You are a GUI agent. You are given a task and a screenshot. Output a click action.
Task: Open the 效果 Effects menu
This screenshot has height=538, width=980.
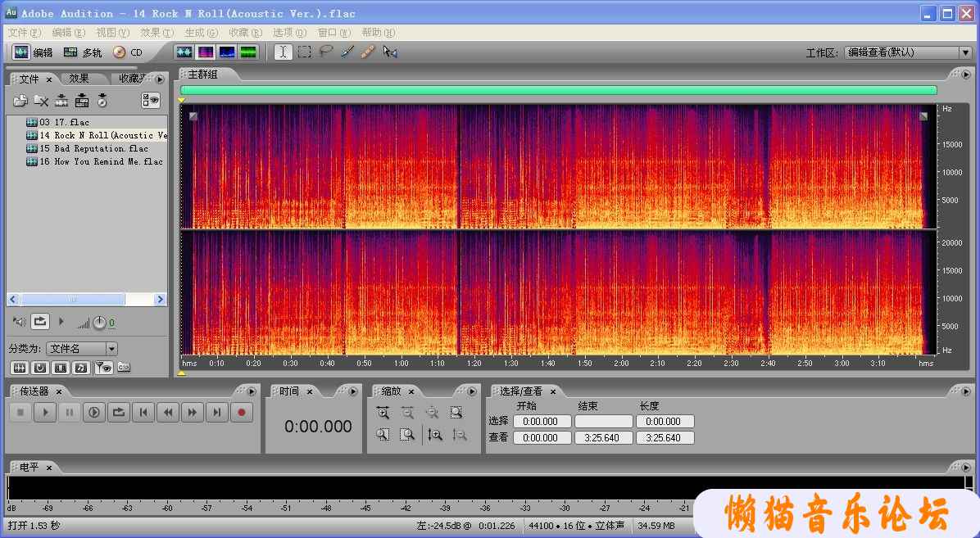(157, 33)
